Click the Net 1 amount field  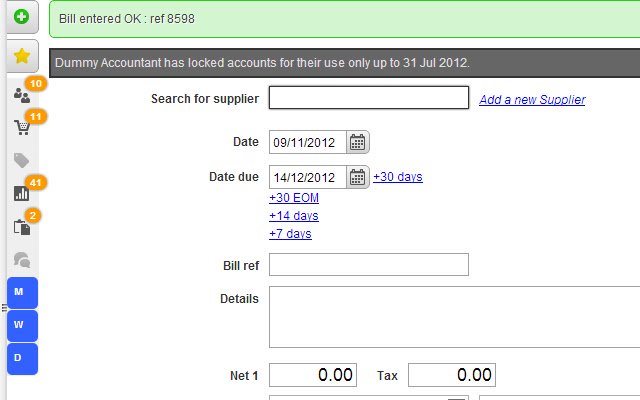click(x=313, y=375)
